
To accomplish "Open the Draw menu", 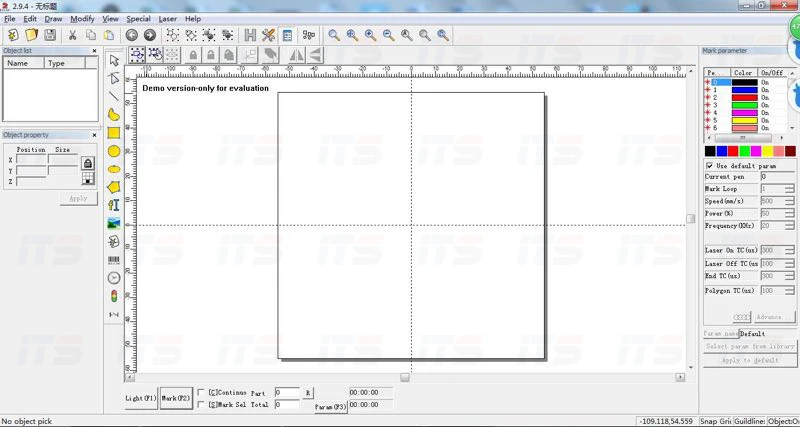I will point(53,19).
